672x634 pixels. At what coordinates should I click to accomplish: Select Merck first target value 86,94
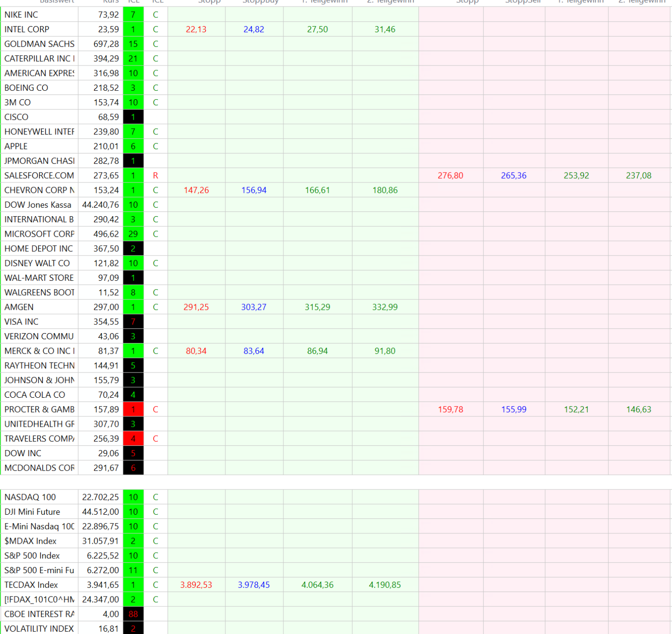(x=317, y=351)
